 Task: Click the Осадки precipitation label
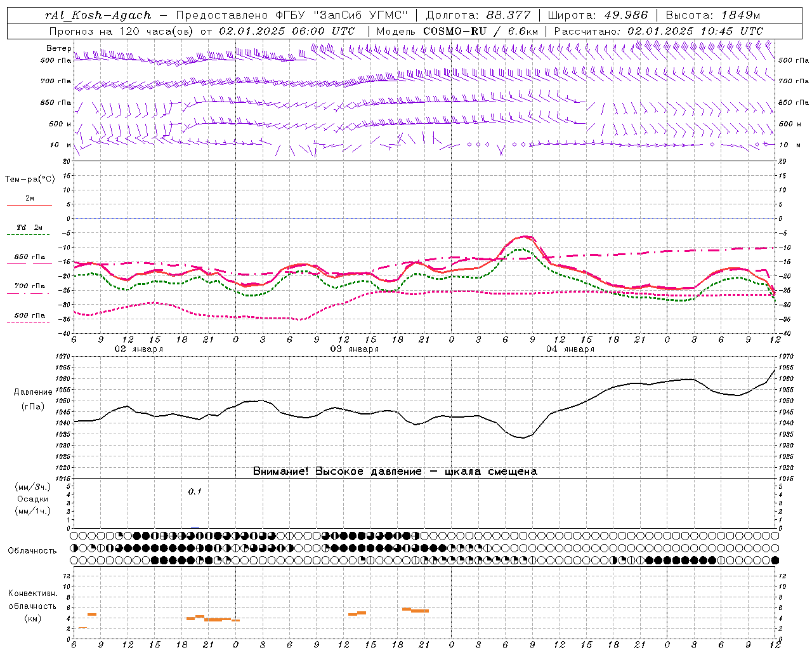coord(33,499)
